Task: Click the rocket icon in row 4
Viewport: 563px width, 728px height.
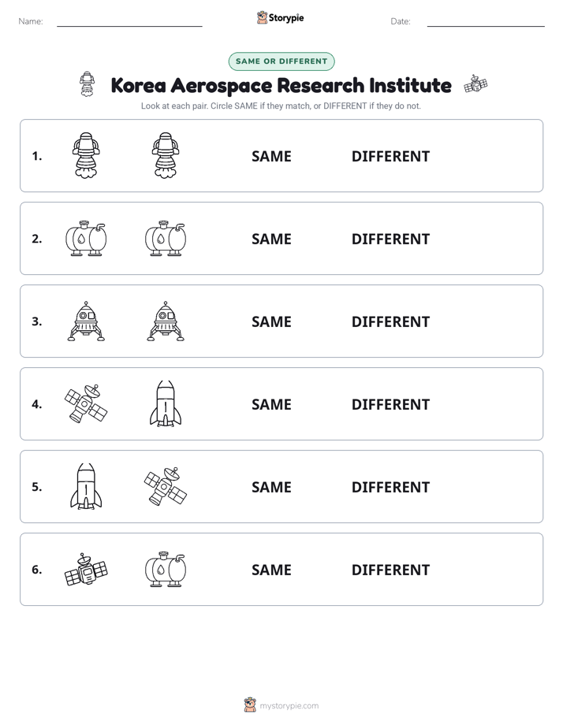Action: pos(166,403)
